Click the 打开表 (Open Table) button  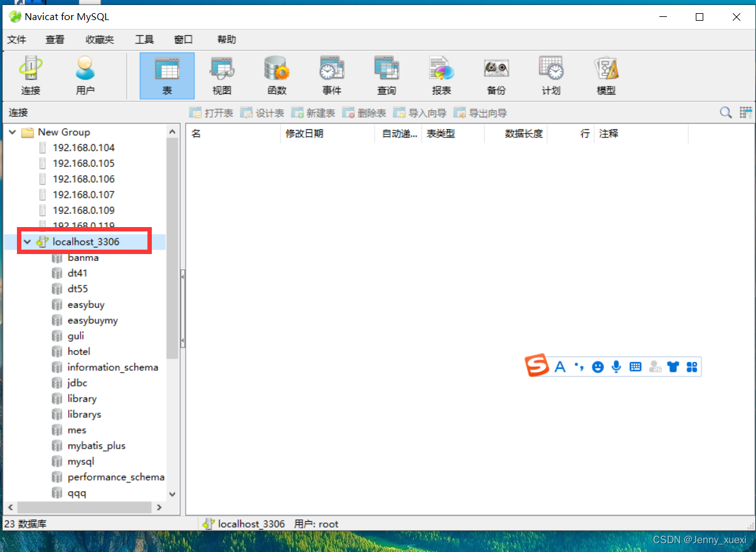[211, 113]
